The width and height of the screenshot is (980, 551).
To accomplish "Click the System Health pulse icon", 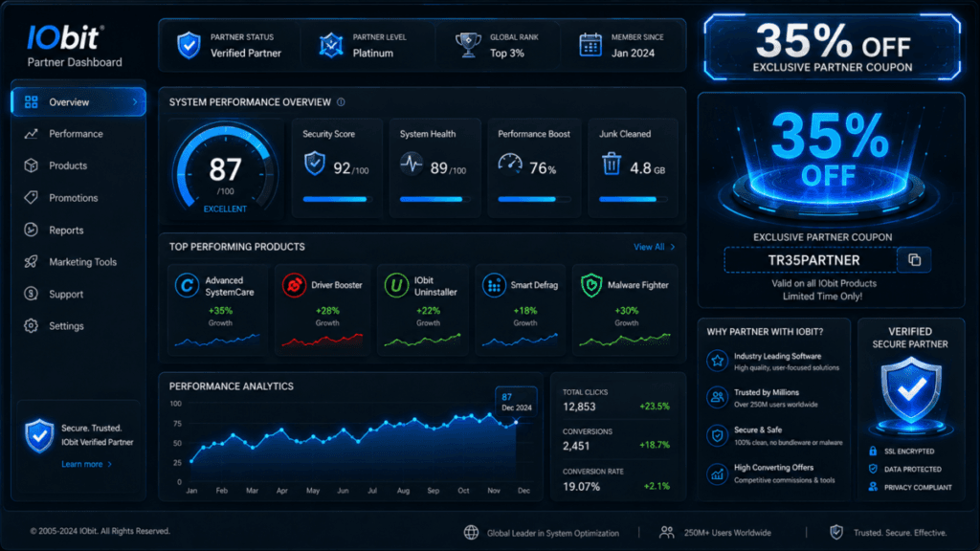I will (x=412, y=164).
